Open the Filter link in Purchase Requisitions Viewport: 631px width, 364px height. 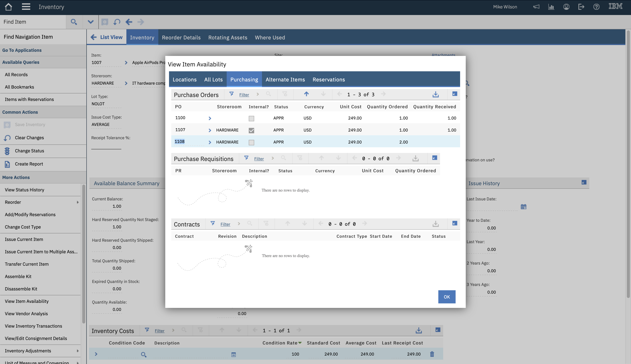(259, 159)
